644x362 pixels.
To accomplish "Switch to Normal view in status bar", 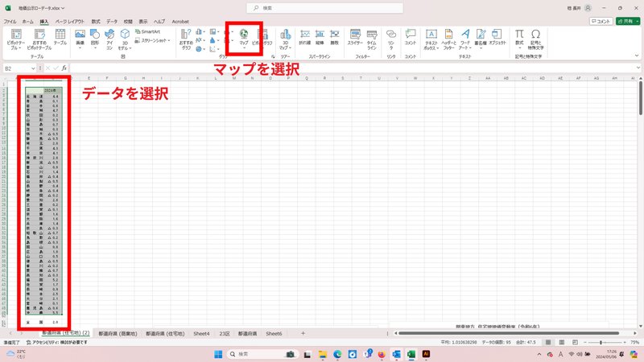I will [x=548, y=343].
